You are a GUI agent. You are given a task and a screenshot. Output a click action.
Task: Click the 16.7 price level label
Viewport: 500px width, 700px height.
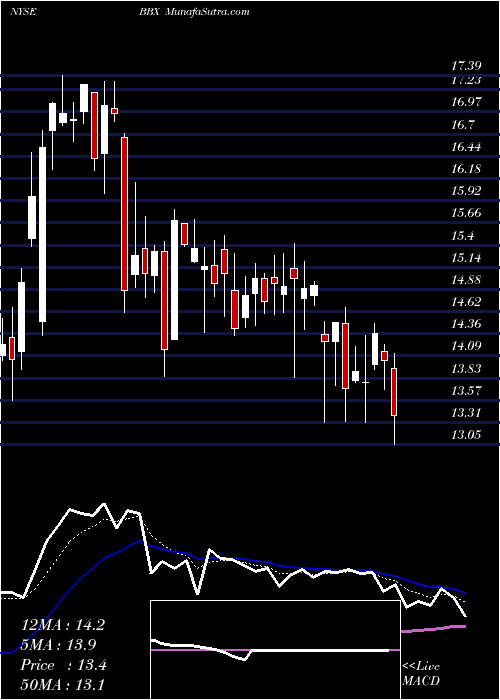pos(462,125)
